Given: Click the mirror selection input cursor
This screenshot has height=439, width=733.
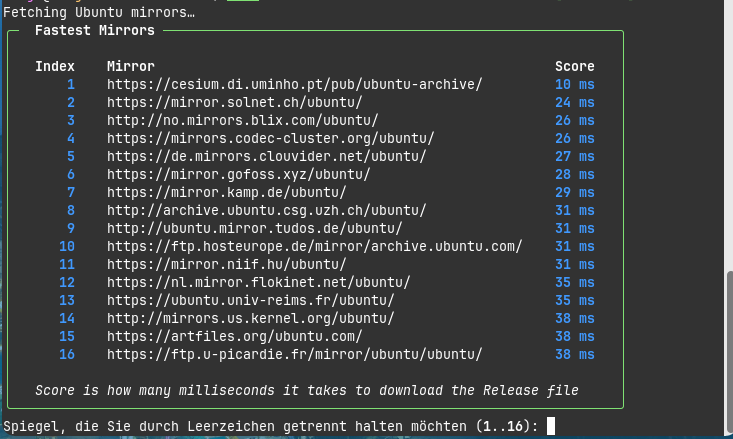Looking at the screenshot, I should coord(550,427).
